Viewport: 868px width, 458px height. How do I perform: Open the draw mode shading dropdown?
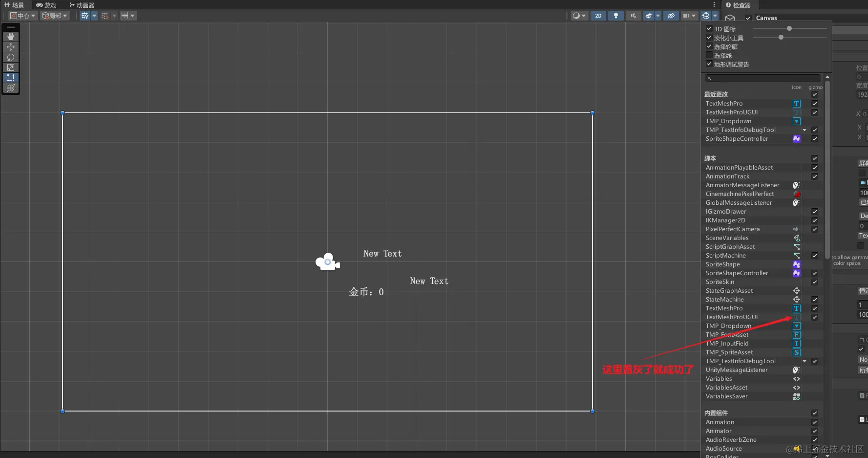pos(579,16)
